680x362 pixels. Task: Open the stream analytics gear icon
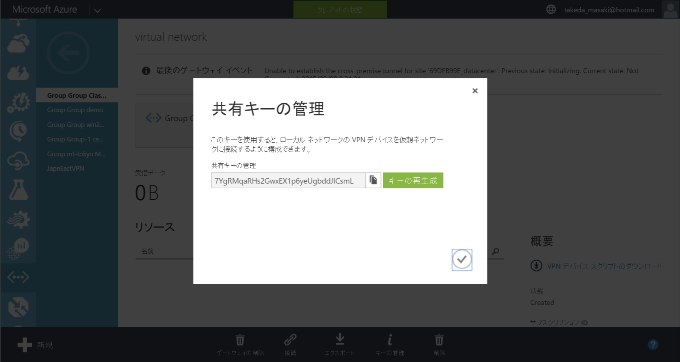pyautogui.click(x=18, y=219)
